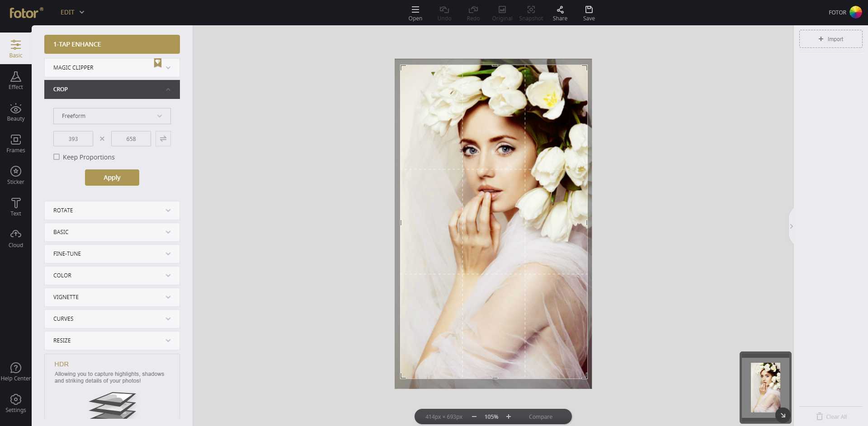Open the EDIT mode menu
The width and height of the screenshot is (868, 426).
click(x=71, y=12)
